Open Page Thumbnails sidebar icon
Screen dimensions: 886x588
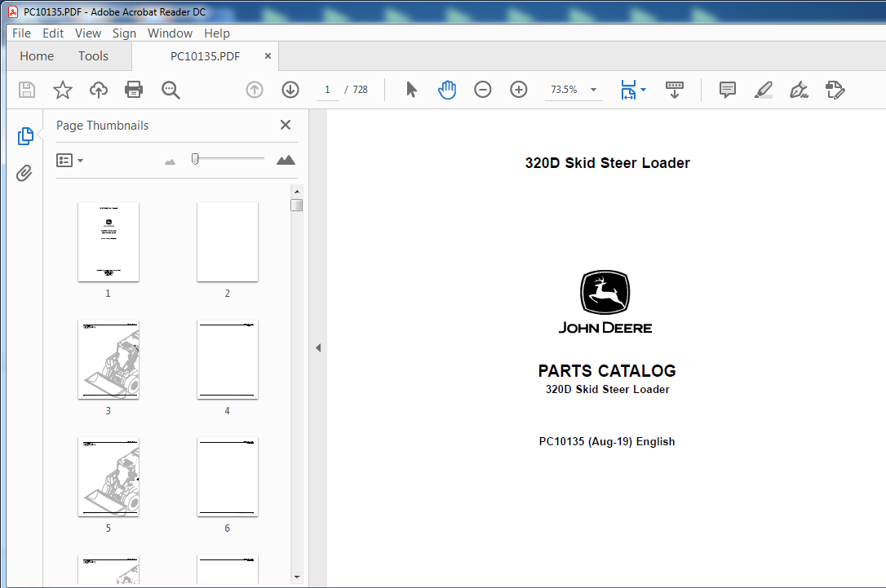(25, 136)
